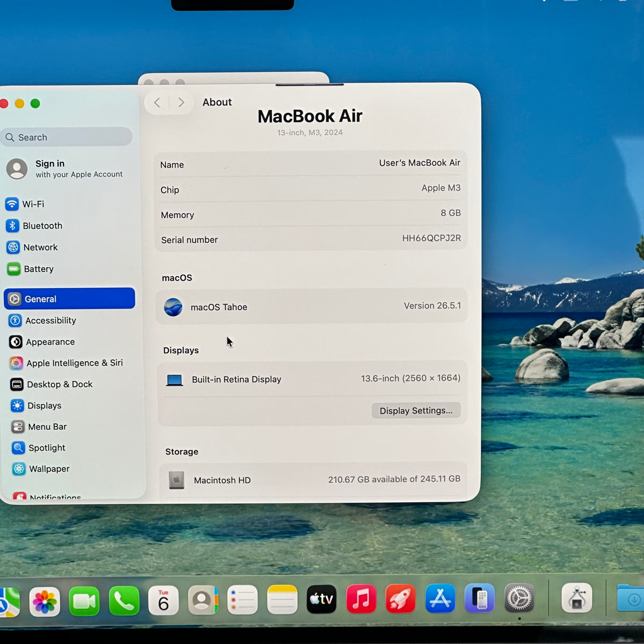Viewport: 644px width, 644px height.
Task: Open Bluetooth settings in the sidebar
Action: [35, 226]
